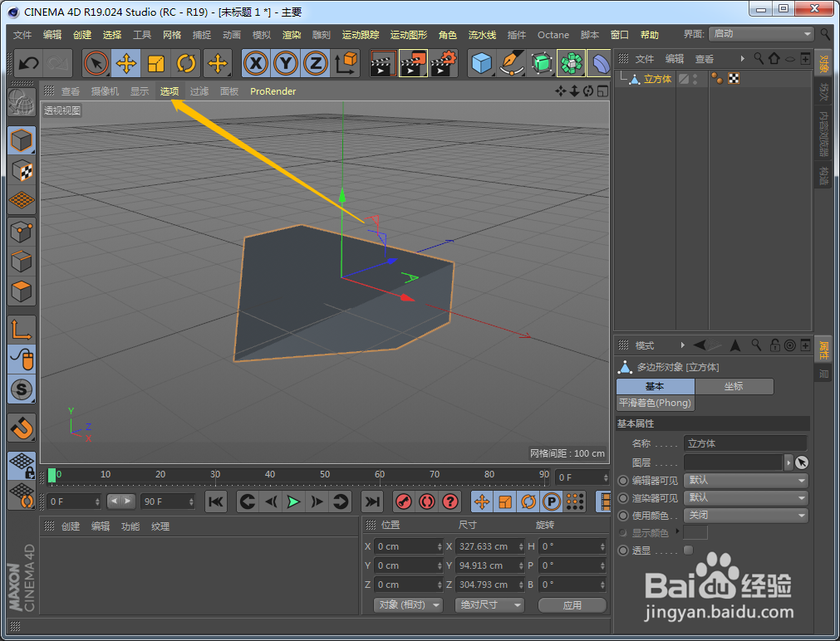Click frame 50 on the timeline
Screen dimensions: 840x641
coord(325,475)
